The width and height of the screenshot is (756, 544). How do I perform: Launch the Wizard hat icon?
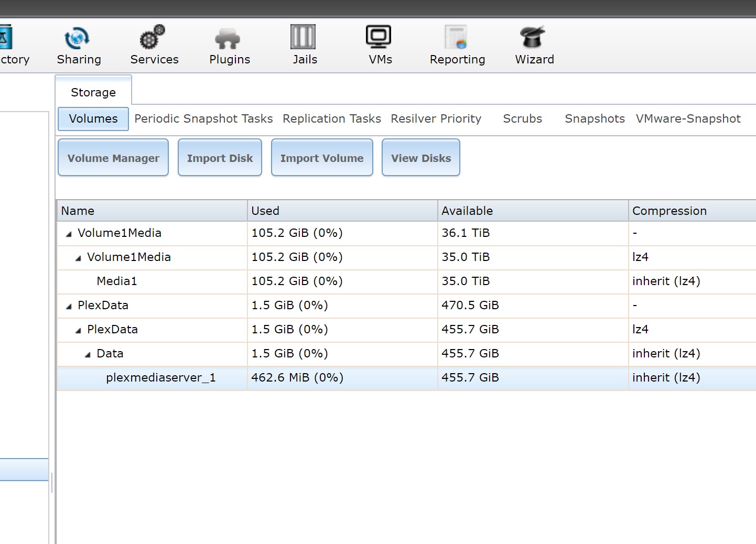[533, 37]
